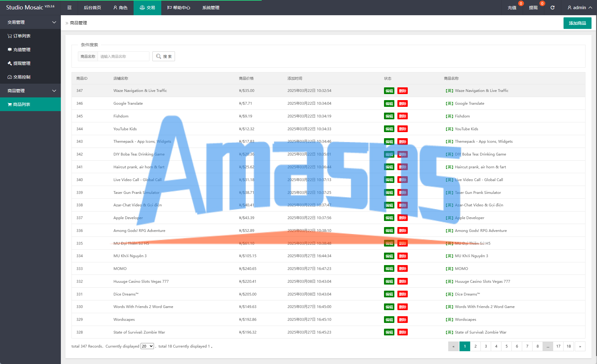The image size is (597, 364).
Task: Open 订单列表 cart icon item
Action: pos(19,36)
